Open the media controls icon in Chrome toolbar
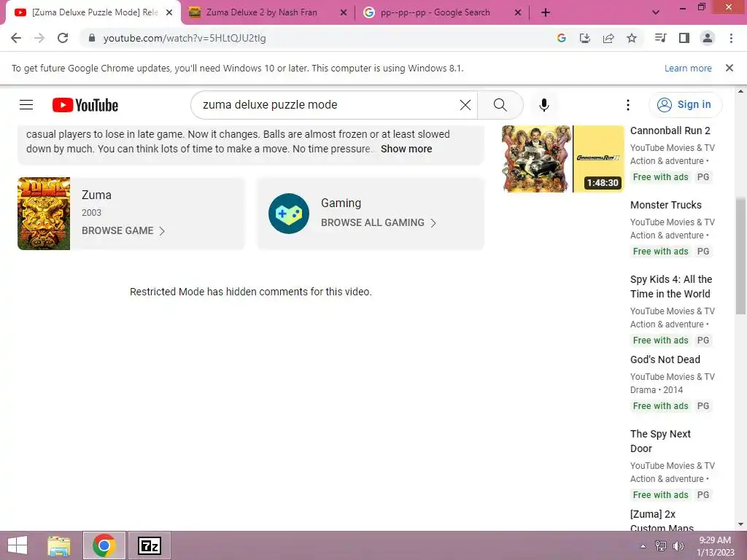The image size is (747, 560). coord(660,38)
